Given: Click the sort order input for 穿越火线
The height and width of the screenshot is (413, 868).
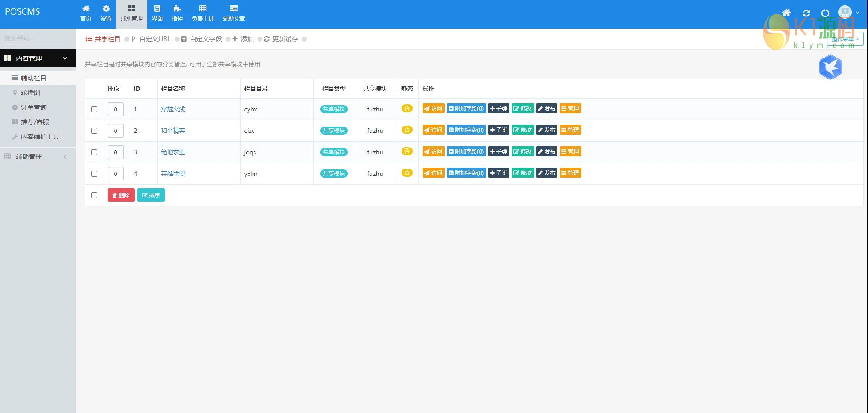Looking at the screenshot, I should (x=116, y=110).
